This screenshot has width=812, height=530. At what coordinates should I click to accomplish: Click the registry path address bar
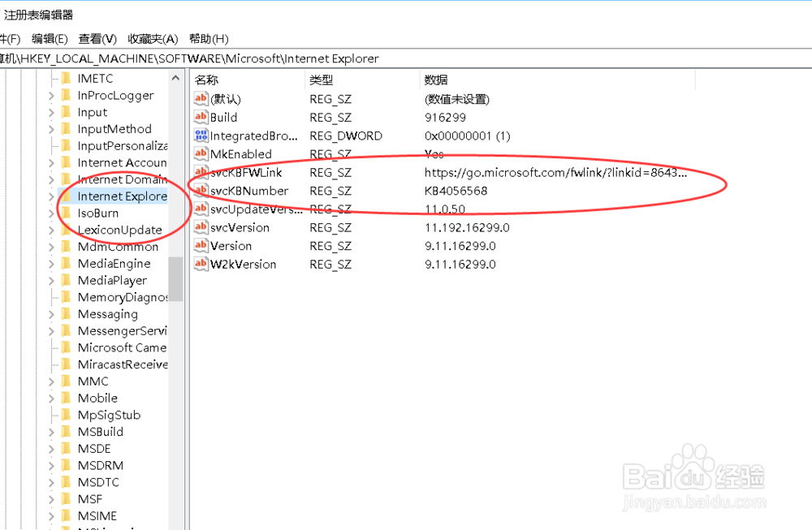click(406, 58)
